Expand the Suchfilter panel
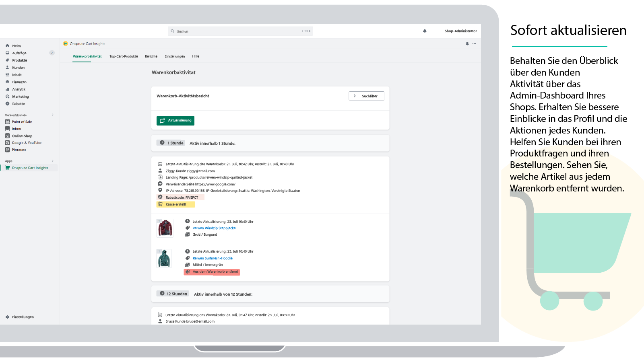The width and height of the screenshot is (644, 362). click(x=366, y=96)
